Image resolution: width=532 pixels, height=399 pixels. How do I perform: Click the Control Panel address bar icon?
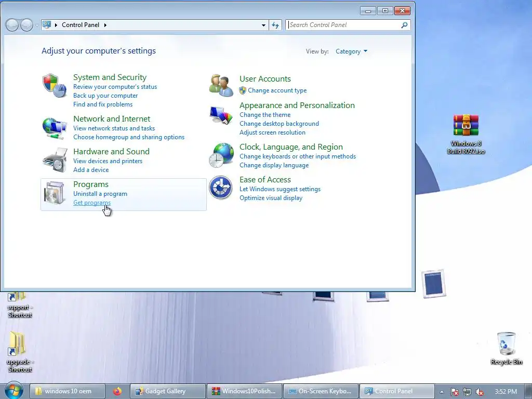[x=47, y=25]
